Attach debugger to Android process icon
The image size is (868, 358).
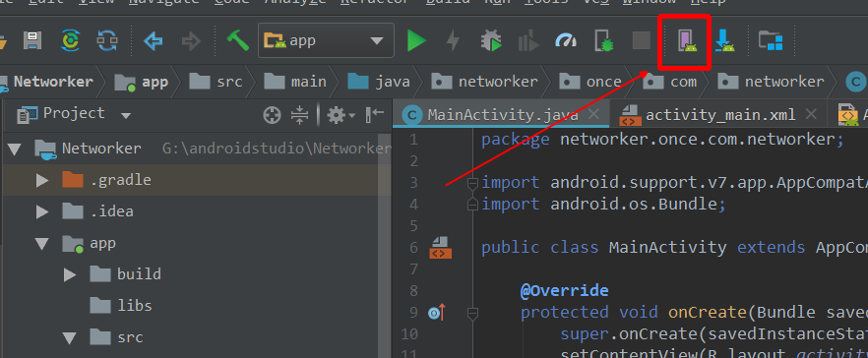coord(603,41)
